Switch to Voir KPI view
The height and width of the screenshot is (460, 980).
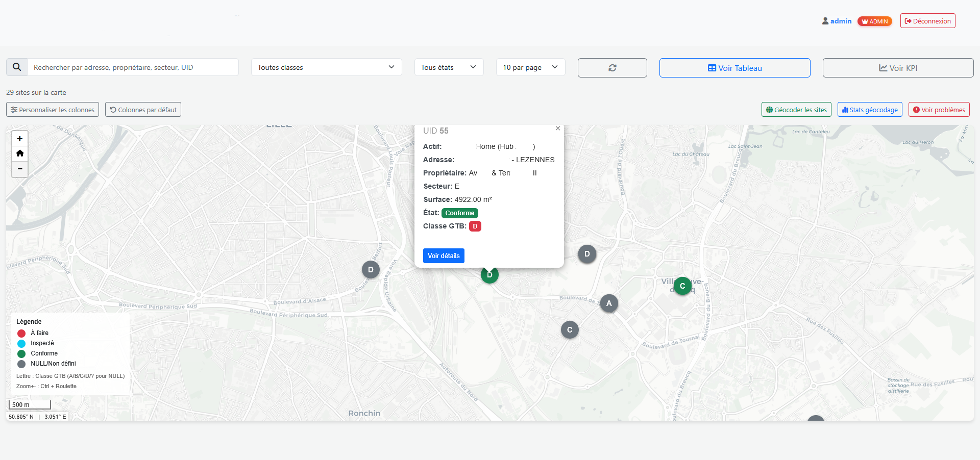point(898,68)
